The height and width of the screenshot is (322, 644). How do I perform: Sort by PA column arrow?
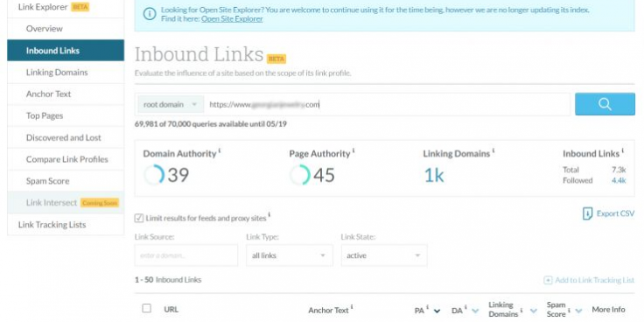[437, 311]
